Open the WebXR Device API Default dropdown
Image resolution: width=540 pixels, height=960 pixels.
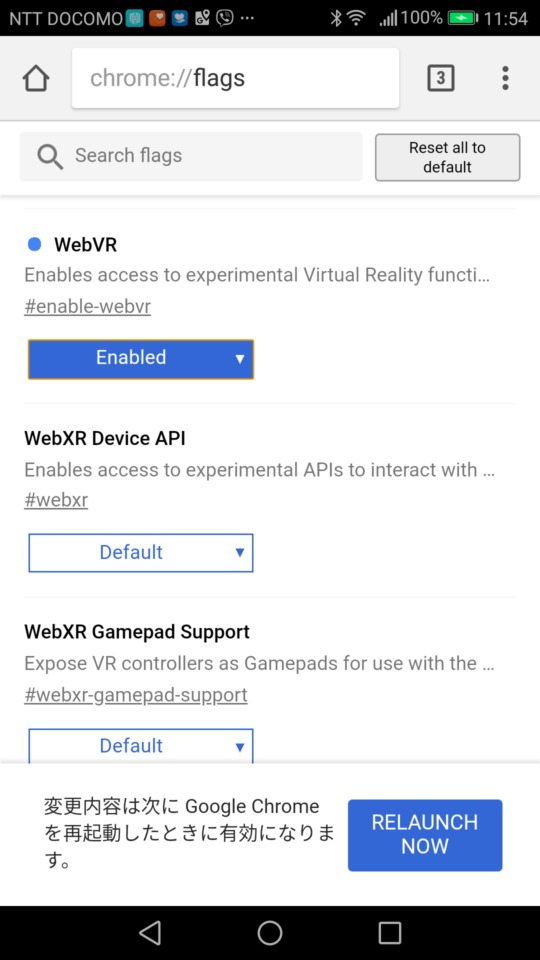click(141, 553)
